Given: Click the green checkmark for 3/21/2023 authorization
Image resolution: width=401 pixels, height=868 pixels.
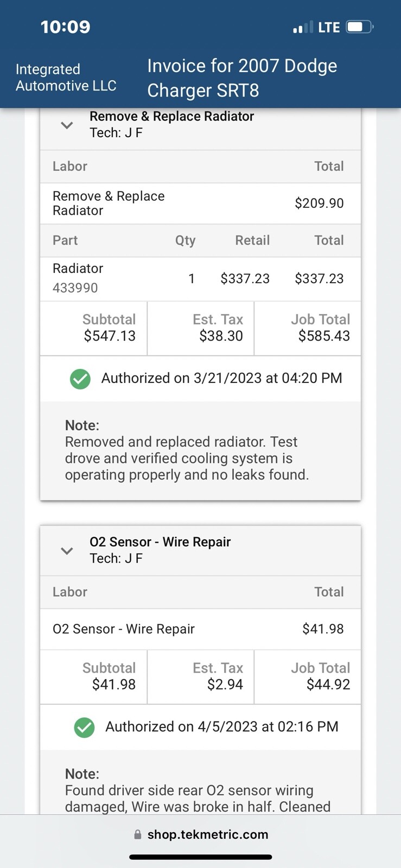Looking at the screenshot, I should 80,379.
